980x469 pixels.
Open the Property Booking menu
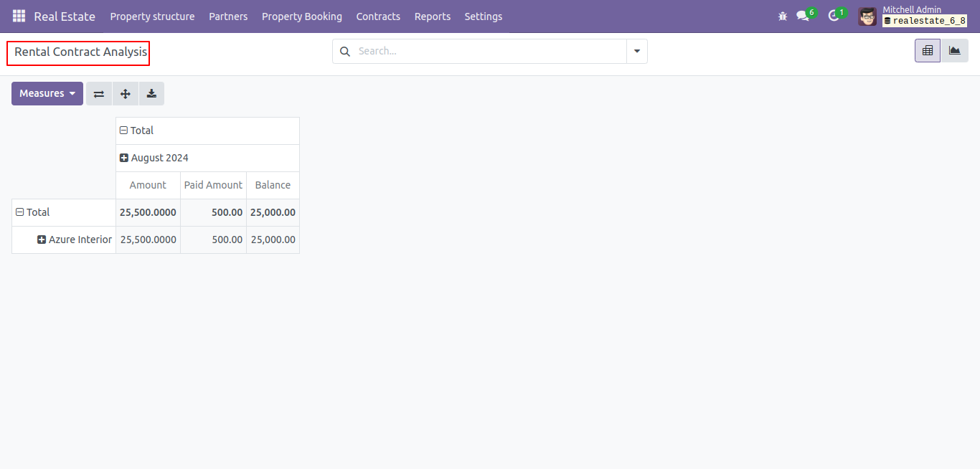[302, 16]
